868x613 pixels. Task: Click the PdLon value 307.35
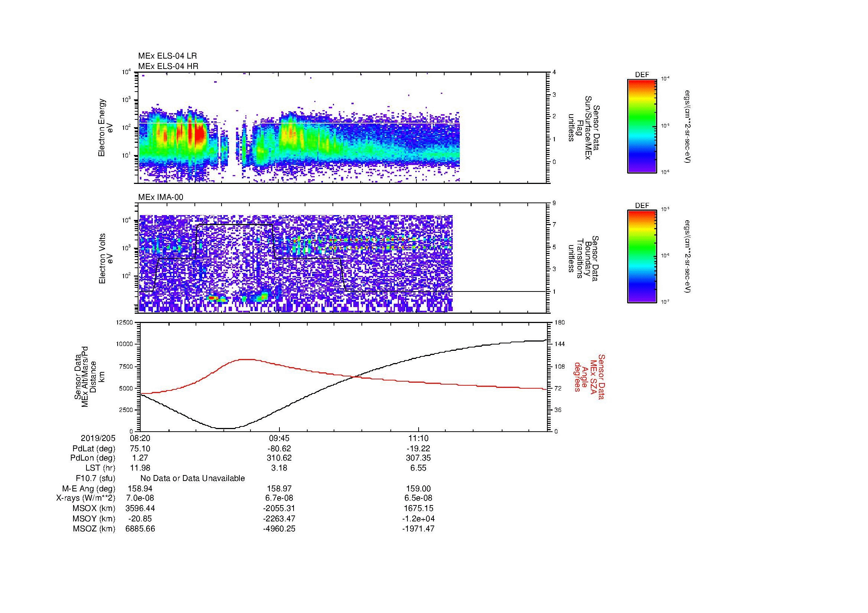click(418, 458)
